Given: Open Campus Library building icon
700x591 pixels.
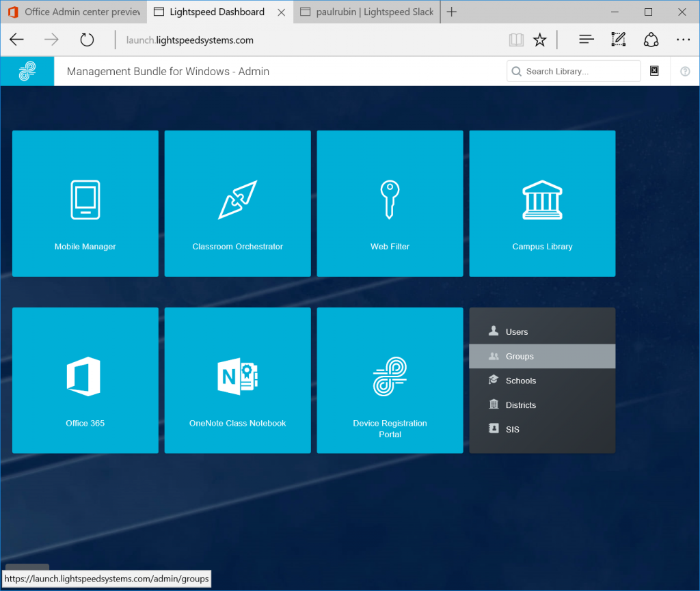Looking at the screenshot, I should 542,200.
